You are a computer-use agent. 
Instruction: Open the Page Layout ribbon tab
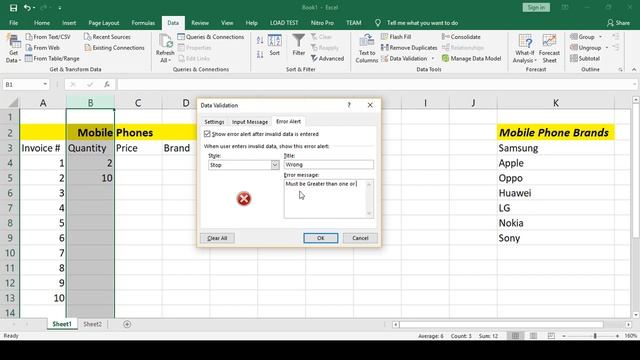104,23
